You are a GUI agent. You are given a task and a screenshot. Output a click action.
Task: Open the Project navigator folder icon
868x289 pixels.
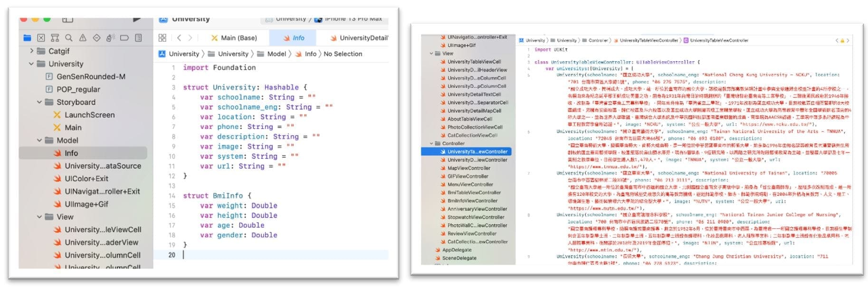point(27,38)
